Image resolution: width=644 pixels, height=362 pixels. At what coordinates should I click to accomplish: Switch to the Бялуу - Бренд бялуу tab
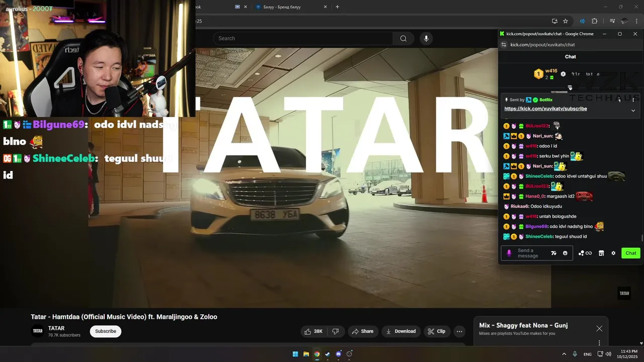pos(290,7)
